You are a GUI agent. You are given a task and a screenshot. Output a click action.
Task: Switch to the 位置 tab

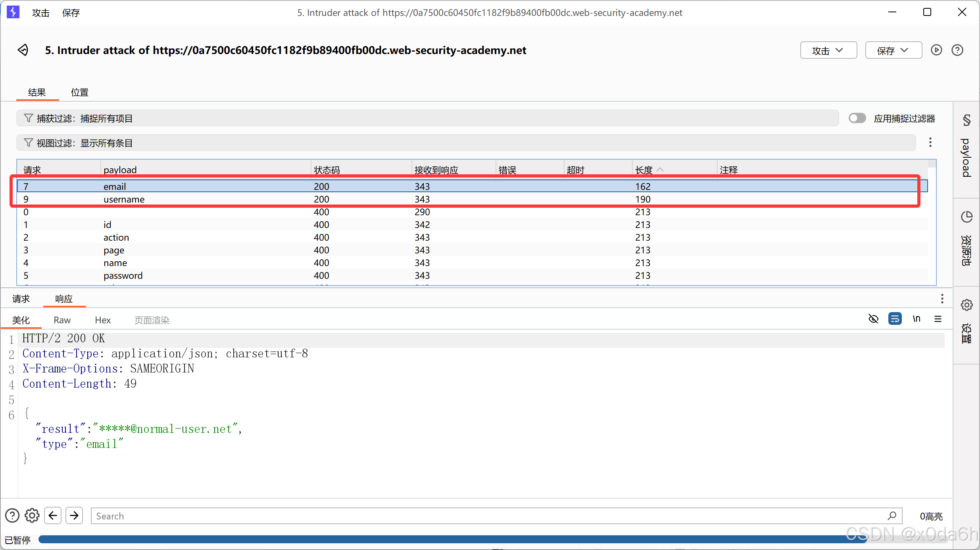(x=79, y=92)
